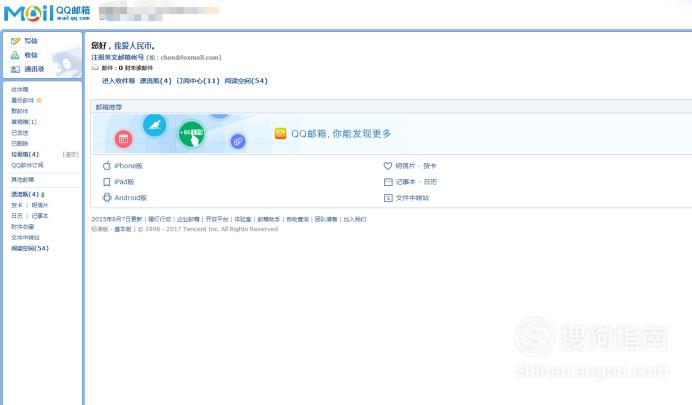Expand 其他邮箱 section
692x405 pixels.
[23, 180]
